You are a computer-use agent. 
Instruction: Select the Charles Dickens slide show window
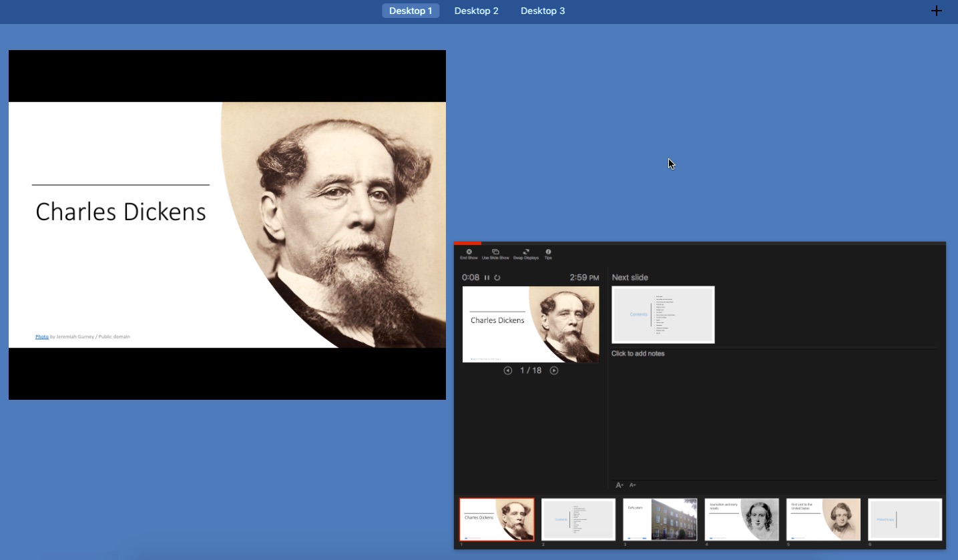point(227,225)
